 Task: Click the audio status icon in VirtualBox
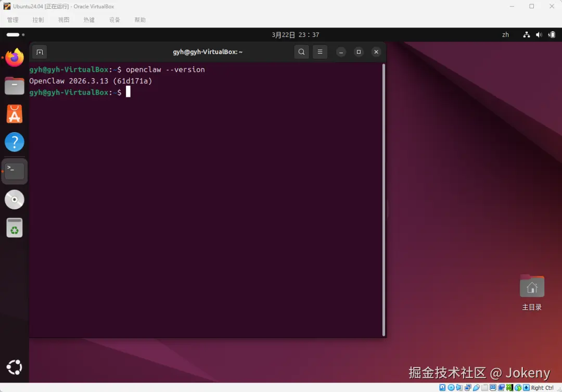click(459, 388)
